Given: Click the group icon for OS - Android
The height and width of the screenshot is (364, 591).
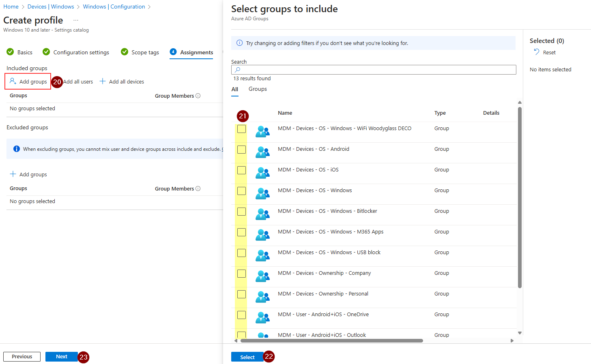Looking at the screenshot, I should (262, 152).
